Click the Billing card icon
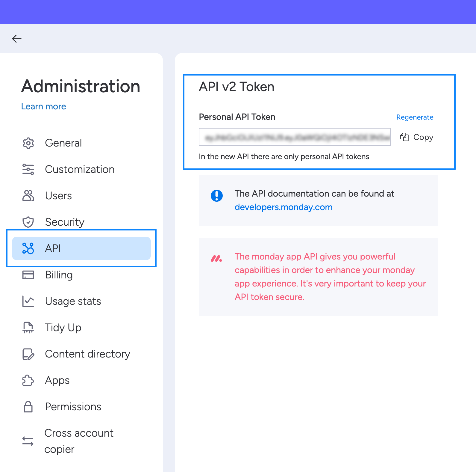Screen dimensions: 476x472 point(28,275)
